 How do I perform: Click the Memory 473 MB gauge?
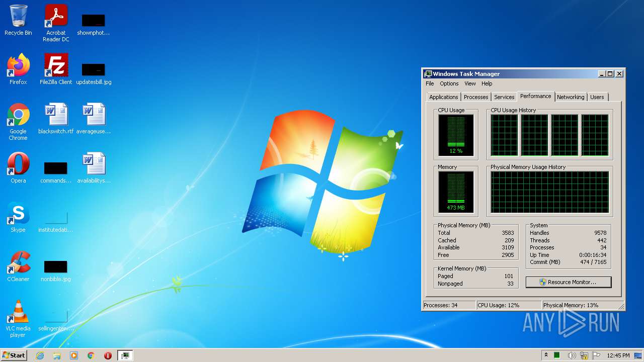456,192
